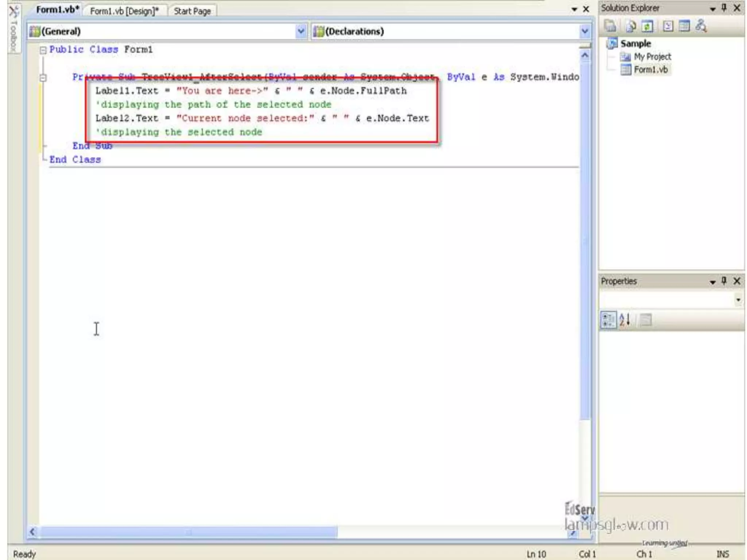Viewport: 747px width, 560px height.
Task: Select My Project node
Action: click(x=653, y=57)
